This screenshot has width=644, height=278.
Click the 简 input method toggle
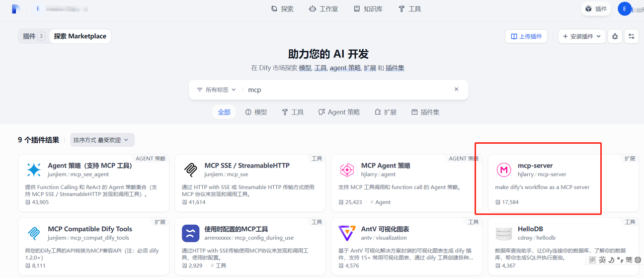(x=629, y=260)
